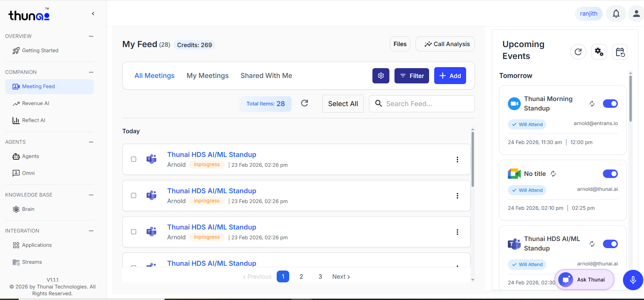
Task: Collapse the COMPANION section
Action: (91, 72)
